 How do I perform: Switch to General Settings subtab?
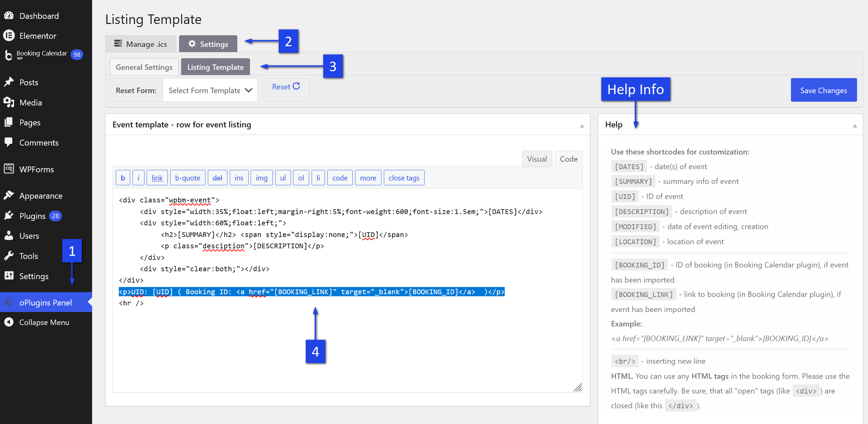144,67
